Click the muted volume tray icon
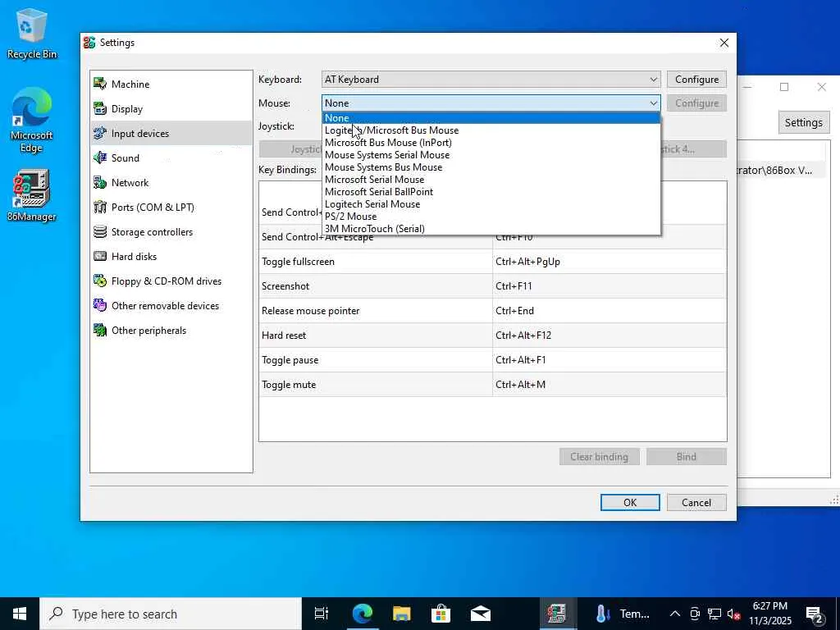840x630 pixels. point(733,614)
